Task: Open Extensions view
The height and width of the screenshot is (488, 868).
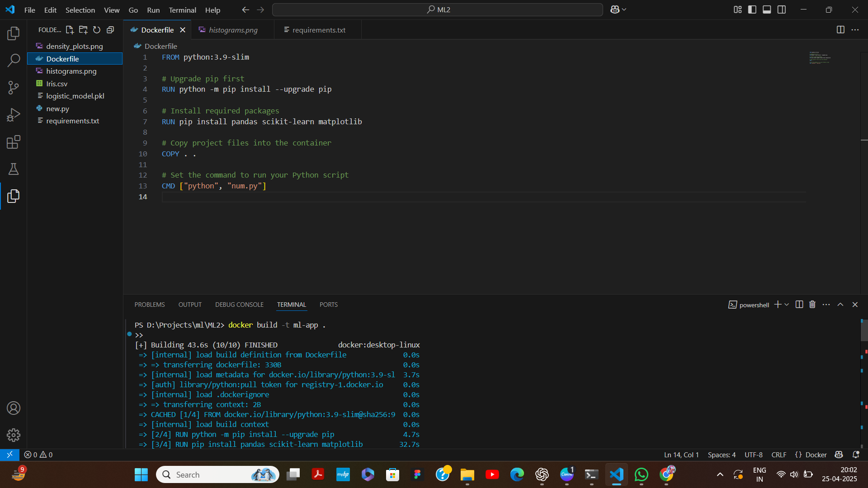Action: pos(14,142)
